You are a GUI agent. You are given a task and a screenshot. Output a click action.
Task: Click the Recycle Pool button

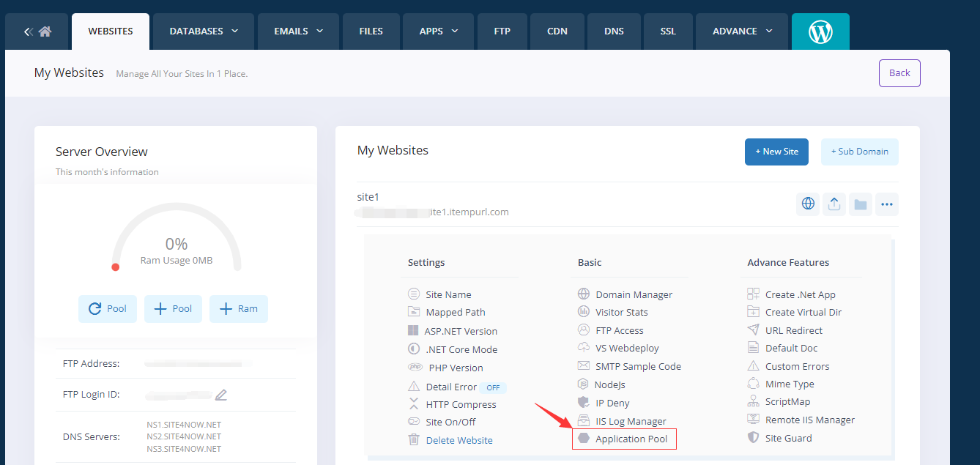pyautogui.click(x=108, y=309)
